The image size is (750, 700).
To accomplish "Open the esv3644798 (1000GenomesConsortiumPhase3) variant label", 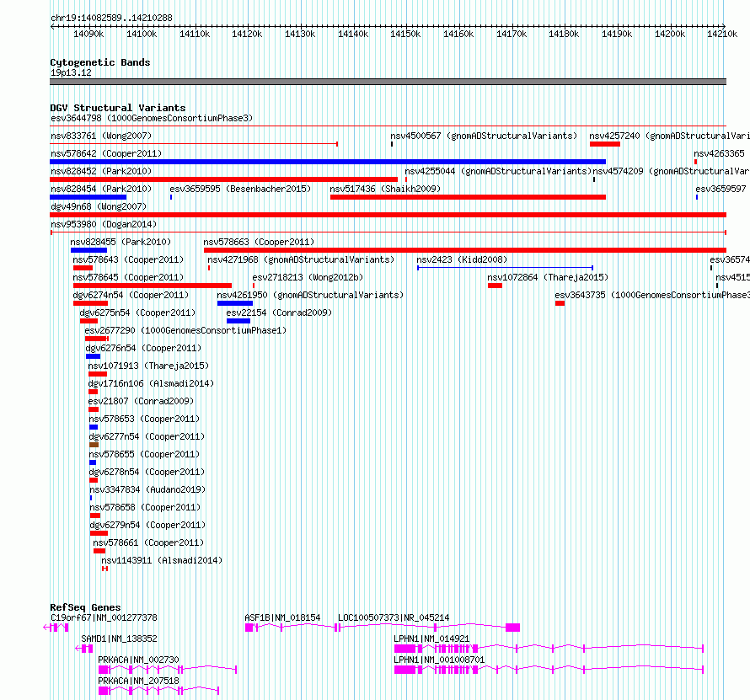I will (x=152, y=118).
